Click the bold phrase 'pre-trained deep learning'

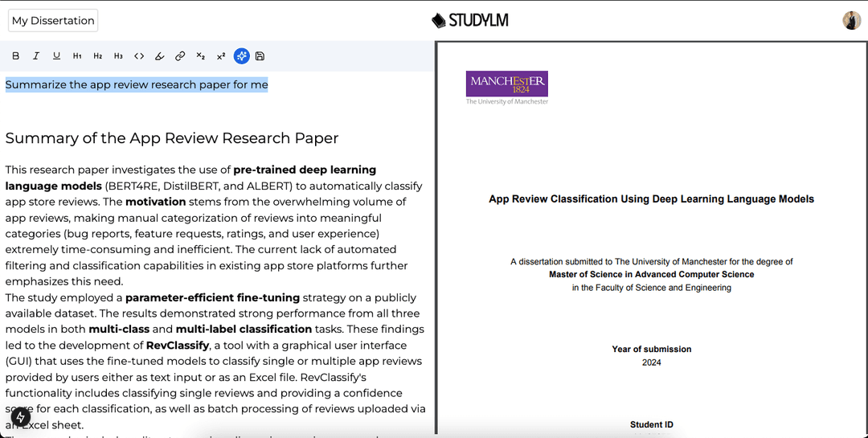[305, 170]
